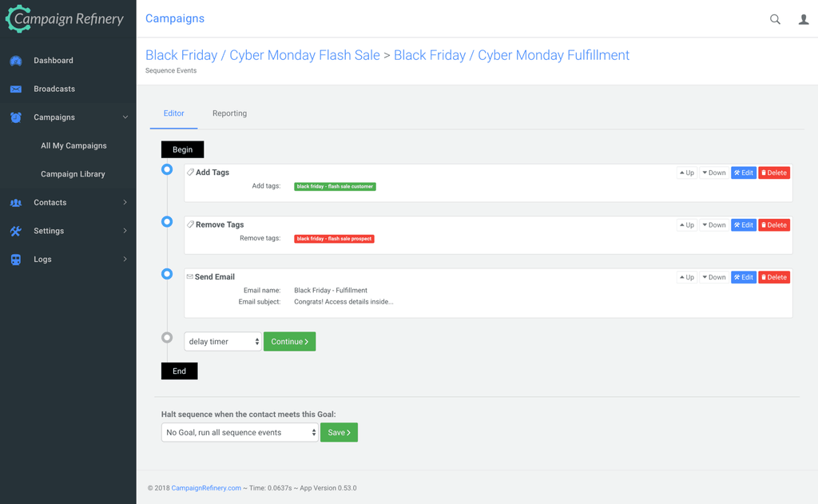Open the search magnifier icon
818x504 pixels.
coord(775,19)
